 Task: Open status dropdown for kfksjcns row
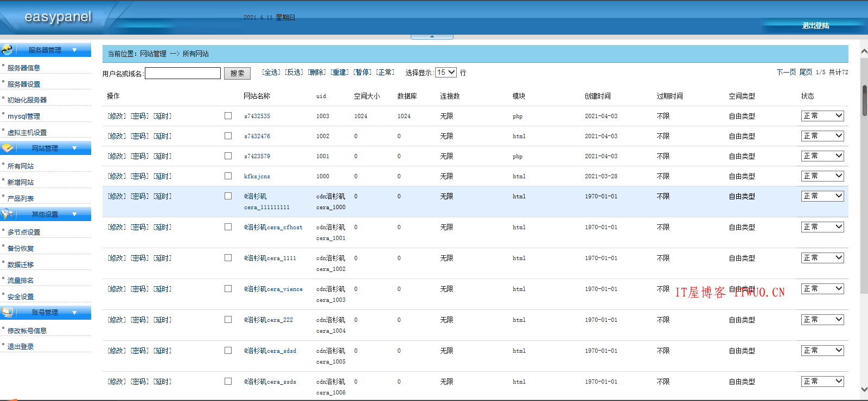coord(822,176)
